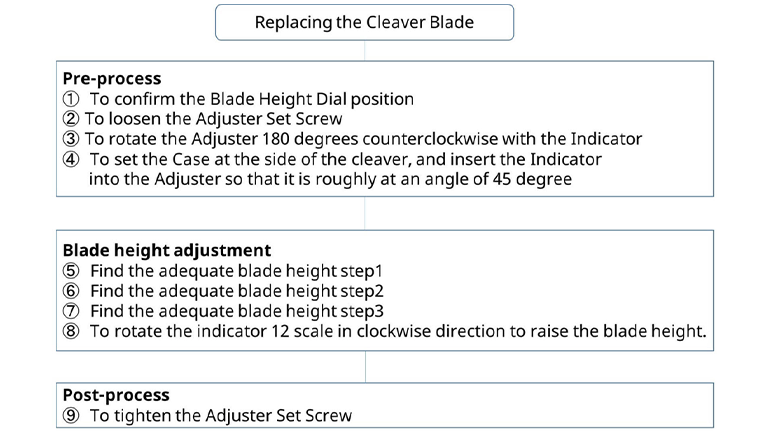Click "To tighten the Adjuster Set Screw" step
Image resolution: width=768 pixels, height=432 pixels.
(220, 415)
